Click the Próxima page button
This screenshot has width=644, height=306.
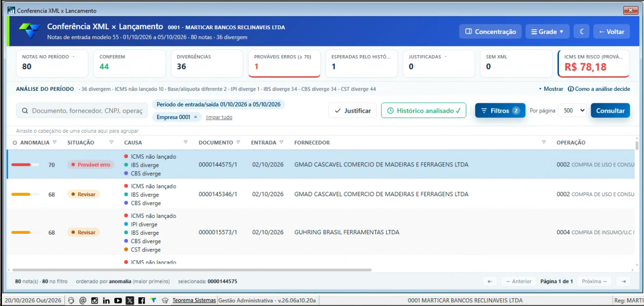[594, 281]
